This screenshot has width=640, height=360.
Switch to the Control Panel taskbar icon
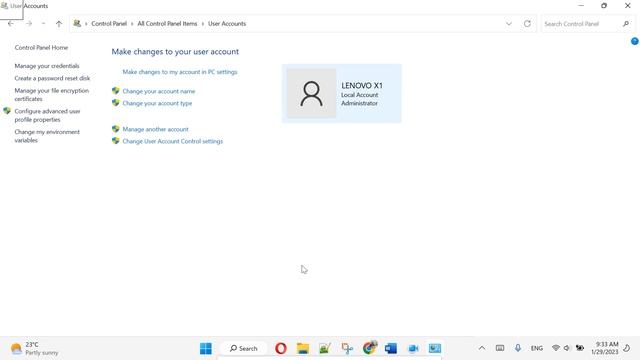(435, 348)
